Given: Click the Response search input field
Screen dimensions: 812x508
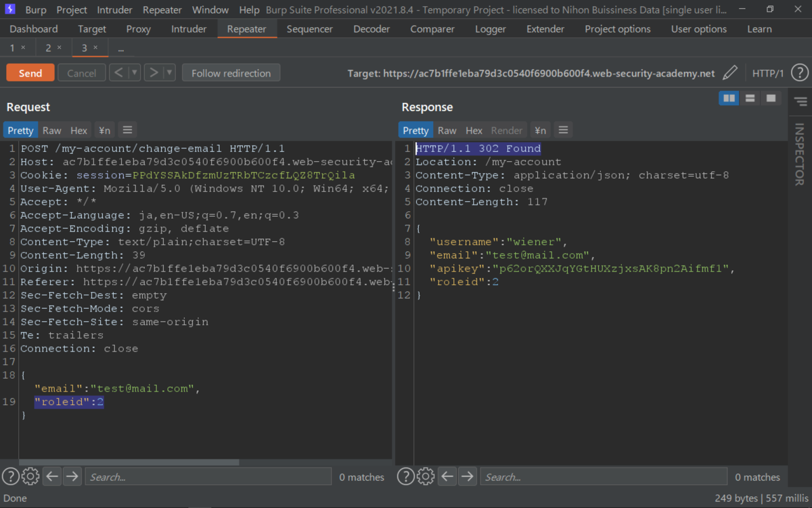Looking at the screenshot, I should point(604,477).
